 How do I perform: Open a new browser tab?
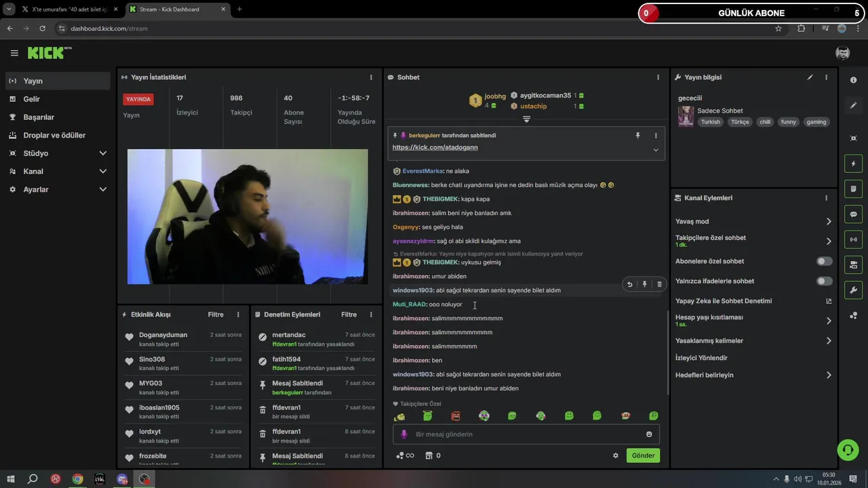point(239,9)
